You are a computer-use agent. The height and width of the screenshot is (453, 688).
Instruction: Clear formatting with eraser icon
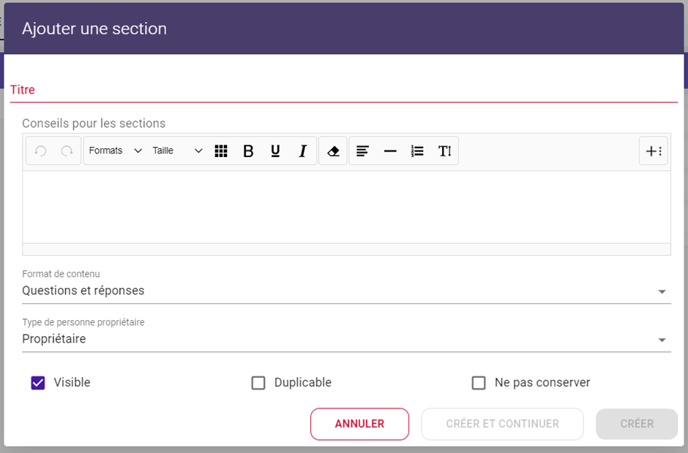tap(333, 151)
